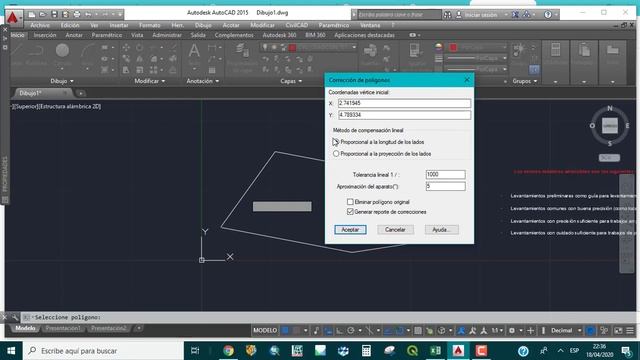640x360 pixels.
Task: Close the Corrección de polígonos dialog
Action: point(467,80)
